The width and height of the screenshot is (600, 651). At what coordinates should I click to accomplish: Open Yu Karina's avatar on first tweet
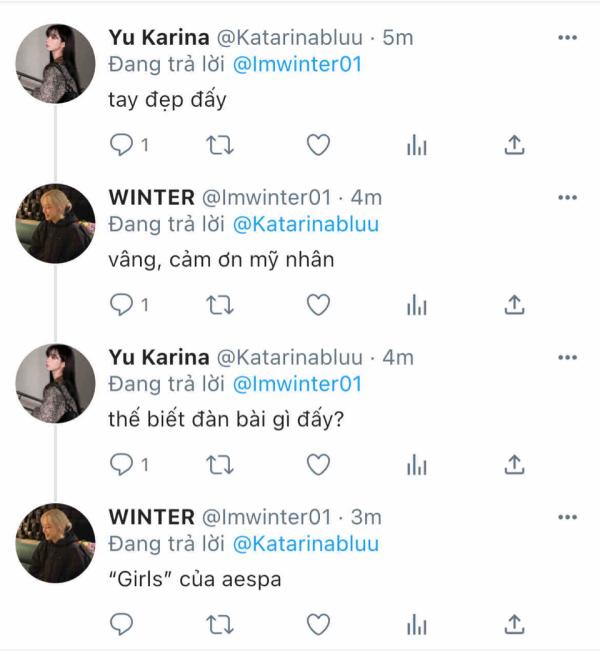[55, 64]
